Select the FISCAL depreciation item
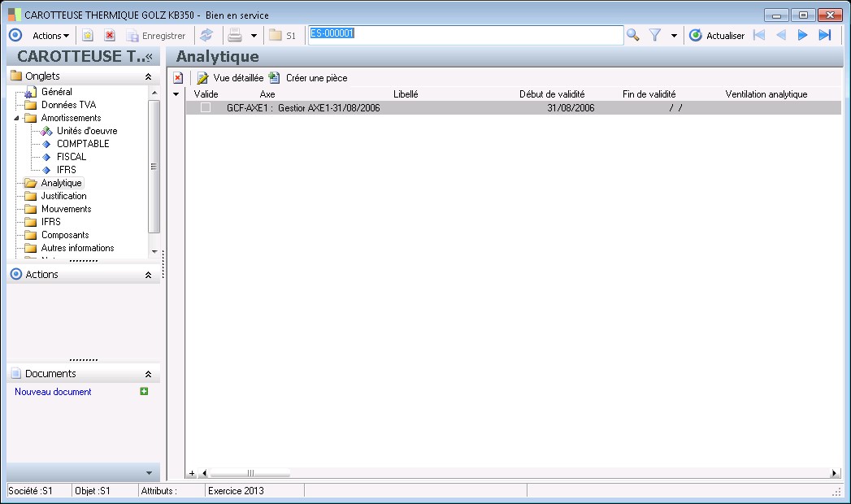This screenshot has width=851, height=504. (71, 157)
